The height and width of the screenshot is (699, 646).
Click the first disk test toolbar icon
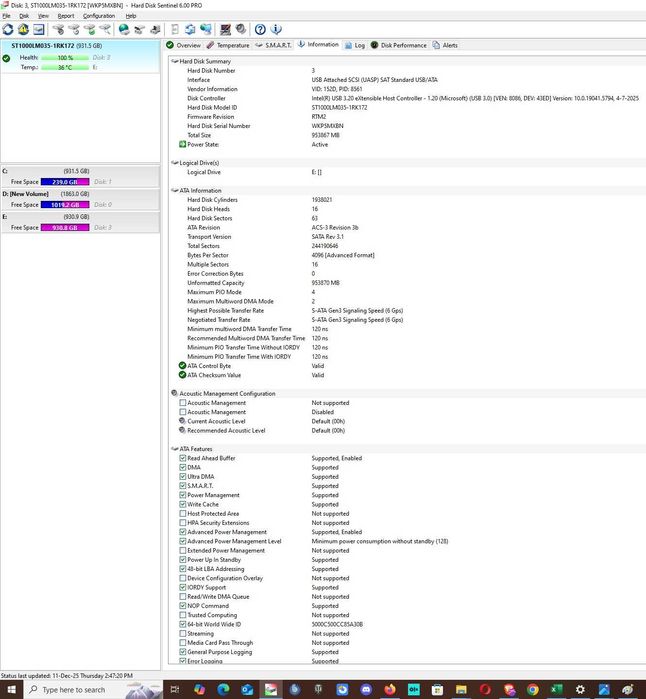pos(58,29)
